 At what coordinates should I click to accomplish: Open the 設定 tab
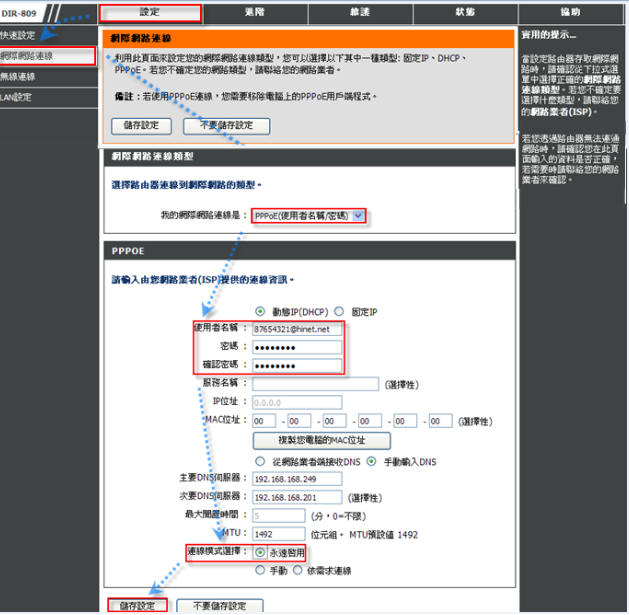pos(150,13)
